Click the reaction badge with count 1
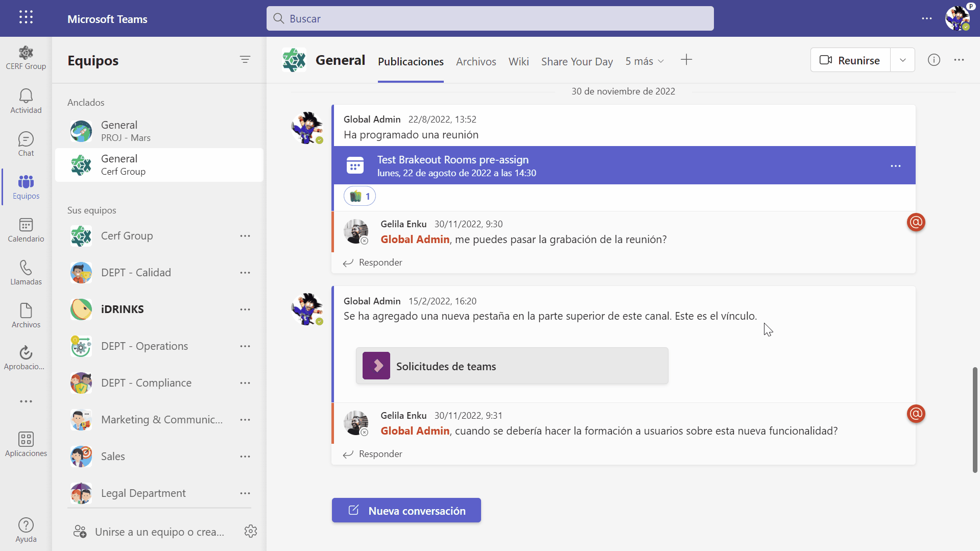This screenshot has height=551, width=980. coord(360,196)
